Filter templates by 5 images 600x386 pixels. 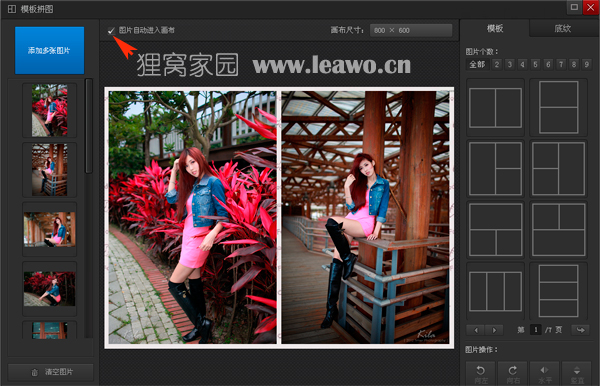click(535, 64)
